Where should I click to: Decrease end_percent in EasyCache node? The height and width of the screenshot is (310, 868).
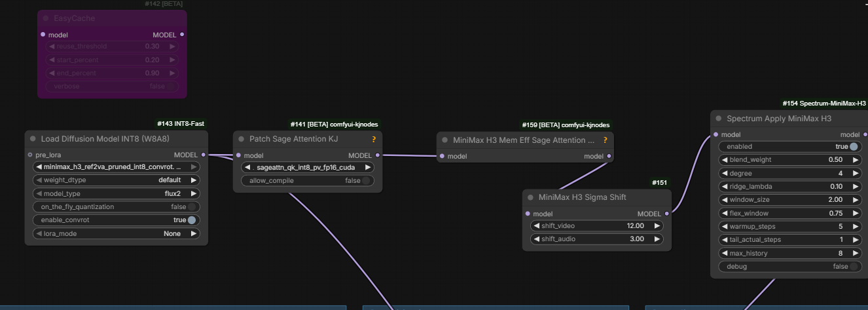click(x=52, y=73)
